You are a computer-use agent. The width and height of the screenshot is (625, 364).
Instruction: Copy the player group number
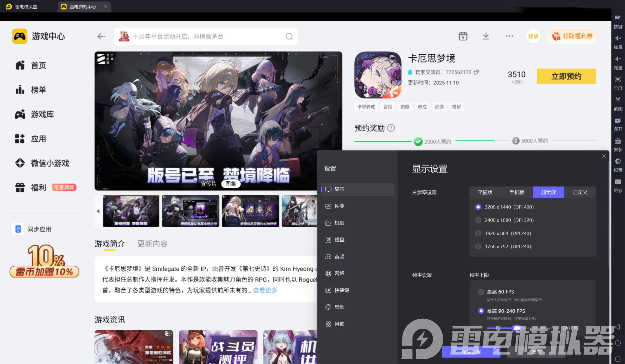point(476,72)
